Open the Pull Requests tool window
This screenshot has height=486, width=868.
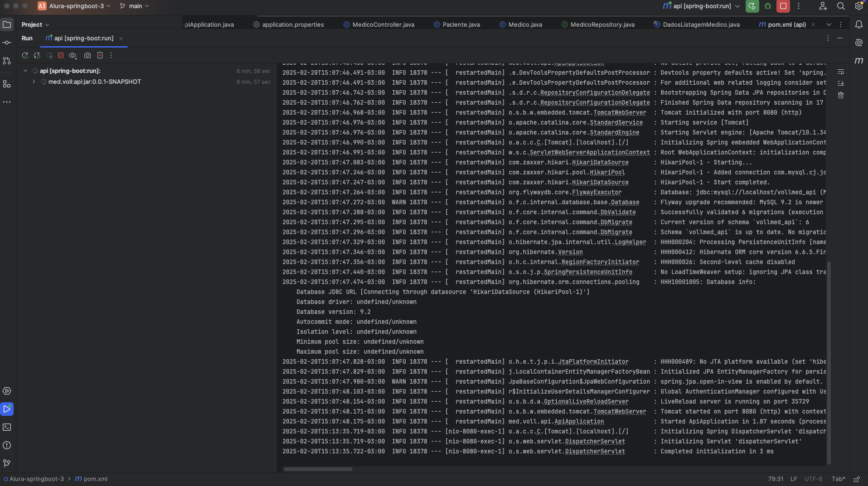coord(7,61)
